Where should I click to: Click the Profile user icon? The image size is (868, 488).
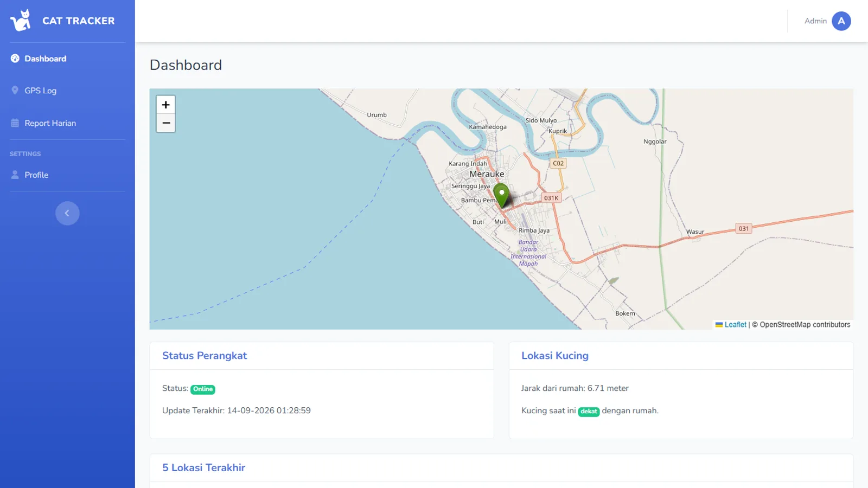[15, 175]
